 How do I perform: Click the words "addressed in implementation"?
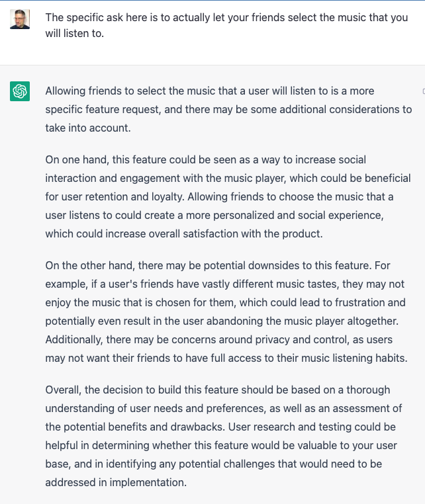coord(115,482)
